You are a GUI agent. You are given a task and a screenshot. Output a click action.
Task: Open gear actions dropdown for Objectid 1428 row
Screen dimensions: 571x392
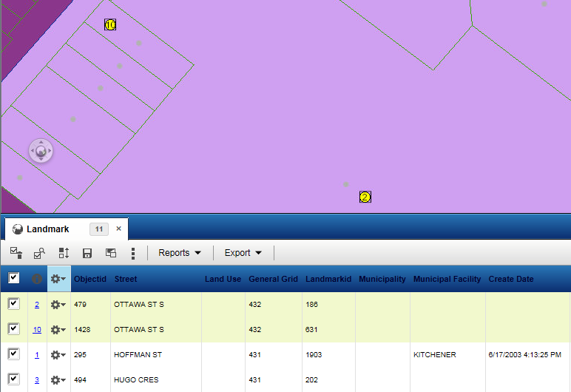tap(58, 330)
